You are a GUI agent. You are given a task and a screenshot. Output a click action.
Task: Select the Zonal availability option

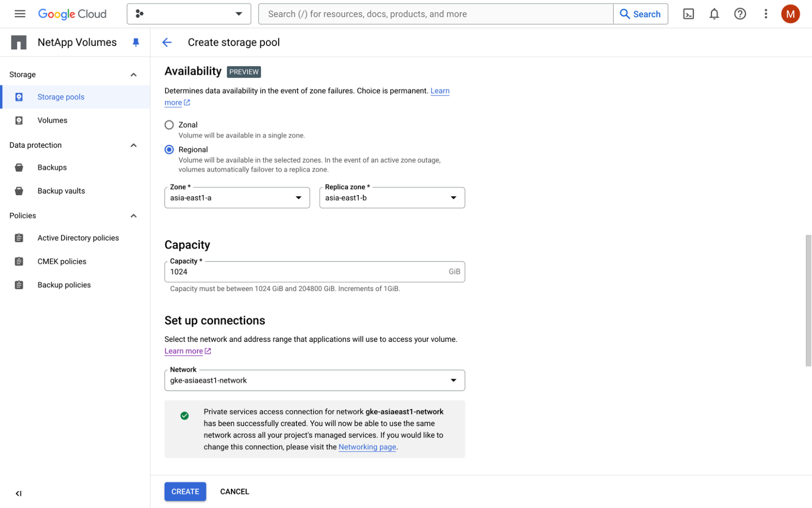[x=170, y=125]
